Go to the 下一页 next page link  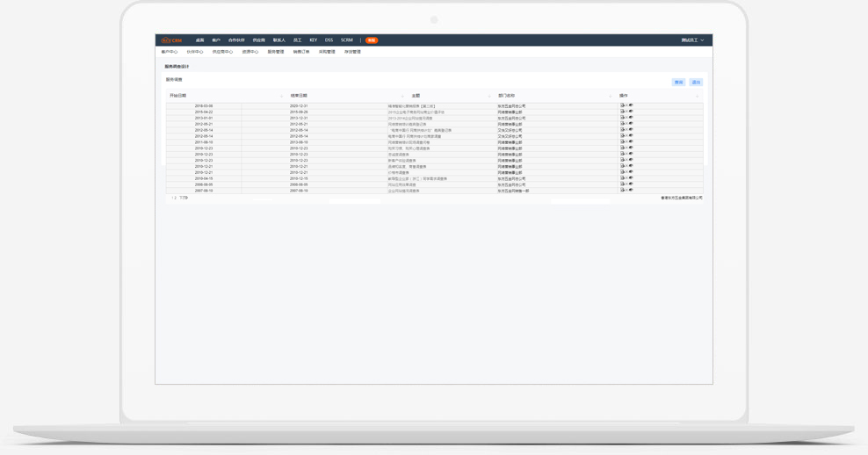click(x=184, y=199)
